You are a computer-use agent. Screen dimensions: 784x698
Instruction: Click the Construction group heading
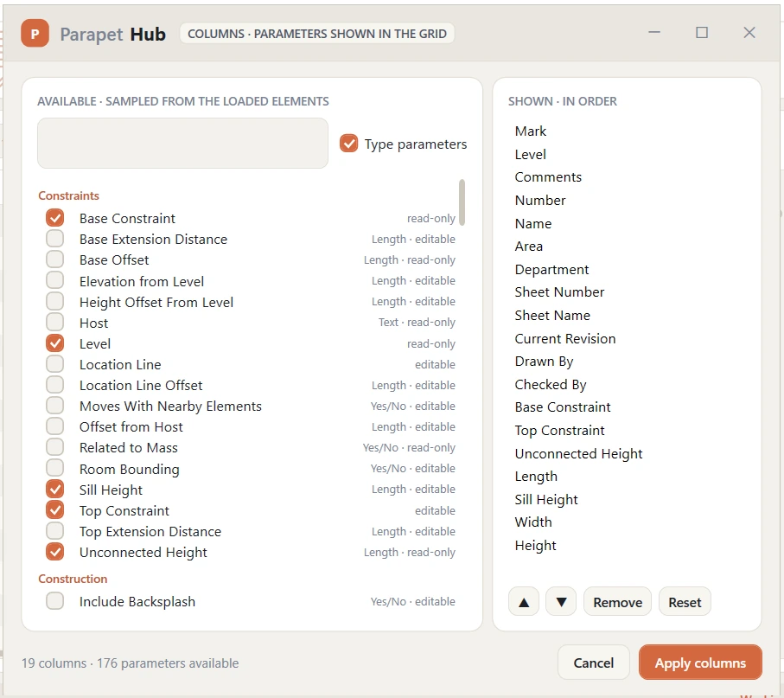point(73,579)
